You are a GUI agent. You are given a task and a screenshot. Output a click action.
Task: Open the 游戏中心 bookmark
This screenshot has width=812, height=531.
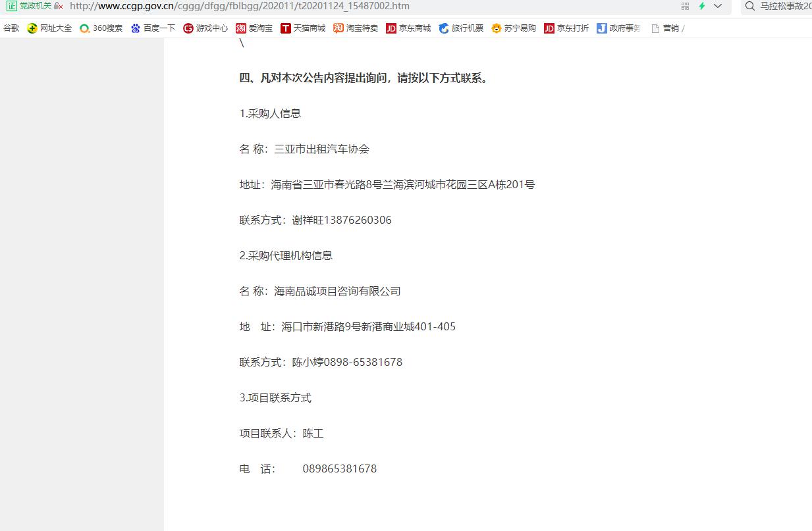pyautogui.click(x=205, y=28)
